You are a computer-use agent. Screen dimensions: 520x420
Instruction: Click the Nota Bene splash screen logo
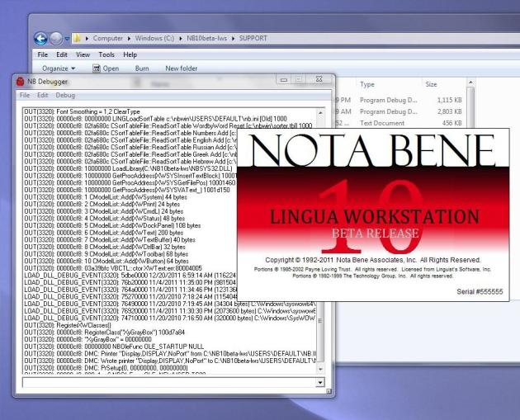tap(373, 150)
